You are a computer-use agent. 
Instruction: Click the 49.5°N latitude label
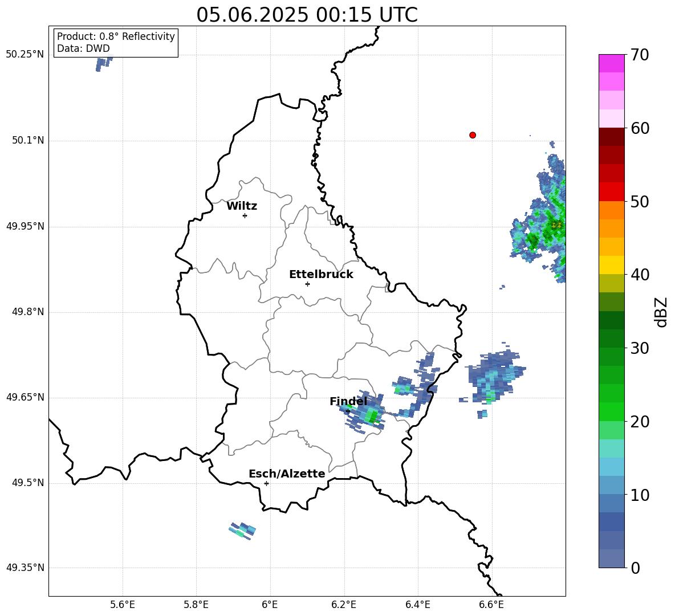[x=29, y=483]
